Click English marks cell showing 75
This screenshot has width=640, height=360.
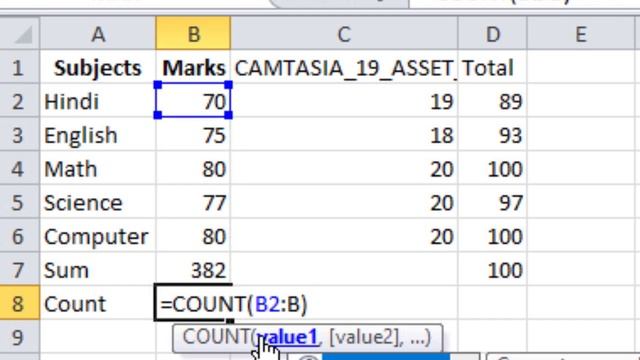coord(193,135)
